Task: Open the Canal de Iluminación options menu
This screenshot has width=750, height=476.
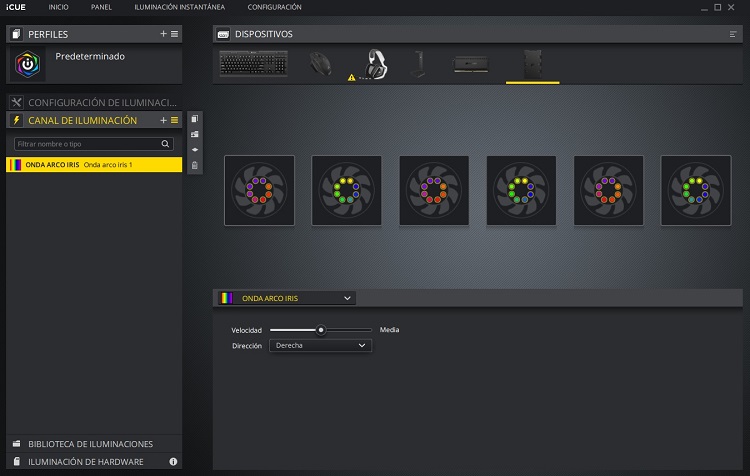Action: tap(174, 120)
